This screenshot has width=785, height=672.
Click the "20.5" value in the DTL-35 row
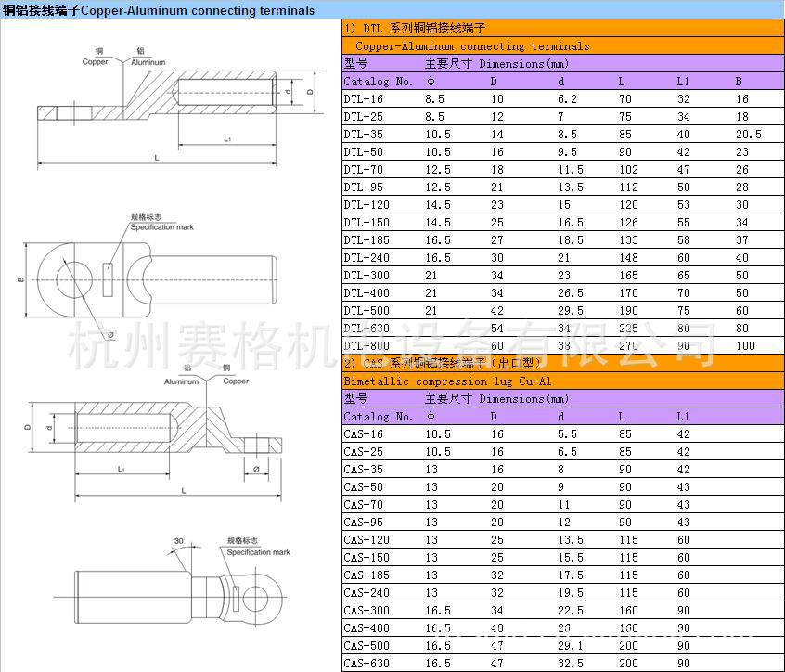click(749, 135)
